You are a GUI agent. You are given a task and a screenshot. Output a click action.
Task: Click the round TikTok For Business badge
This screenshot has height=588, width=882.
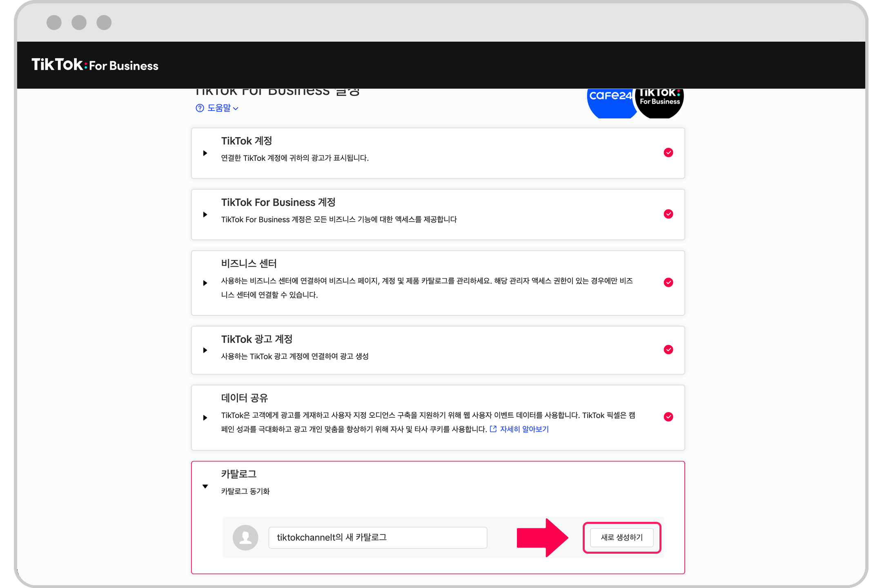click(659, 103)
